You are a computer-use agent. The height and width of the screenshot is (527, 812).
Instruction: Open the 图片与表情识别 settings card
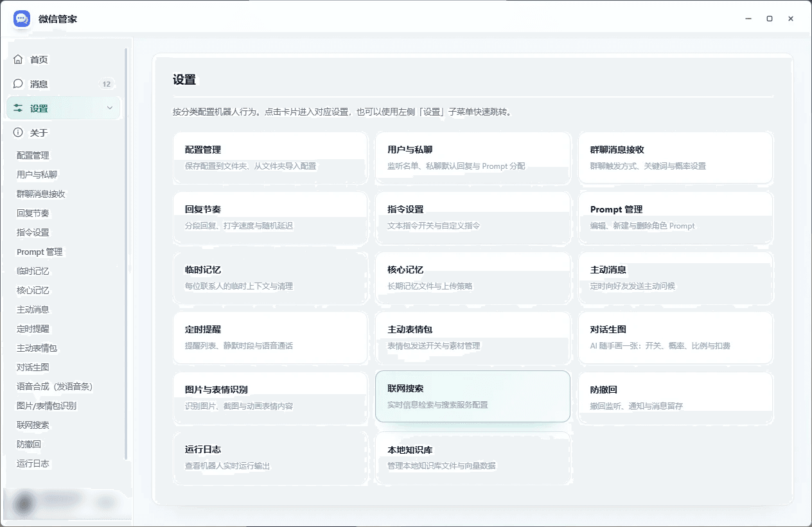pos(270,397)
